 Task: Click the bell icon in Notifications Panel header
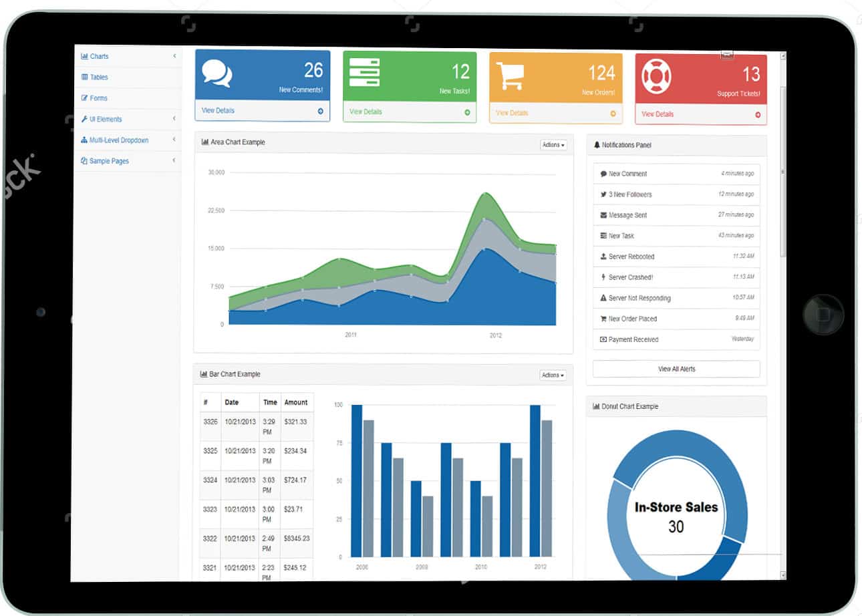tap(597, 145)
